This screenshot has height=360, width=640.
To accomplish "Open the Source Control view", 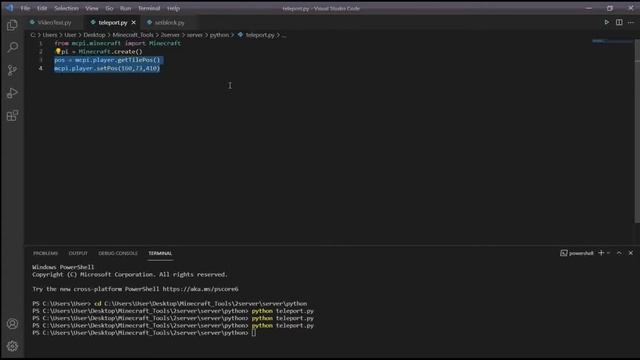I will click(x=12, y=70).
